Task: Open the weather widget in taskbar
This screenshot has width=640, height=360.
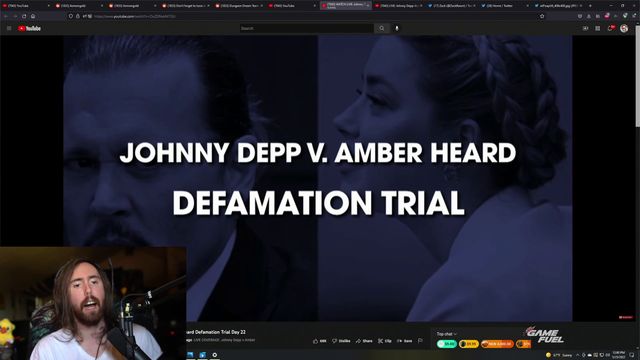Action: [x=559, y=355]
